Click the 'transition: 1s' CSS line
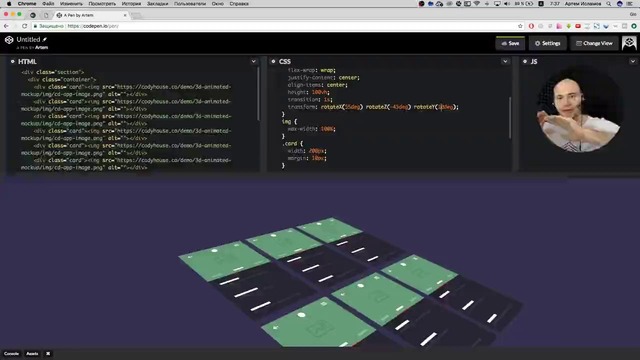The height and width of the screenshot is (360, 640). tap(310, 100)
